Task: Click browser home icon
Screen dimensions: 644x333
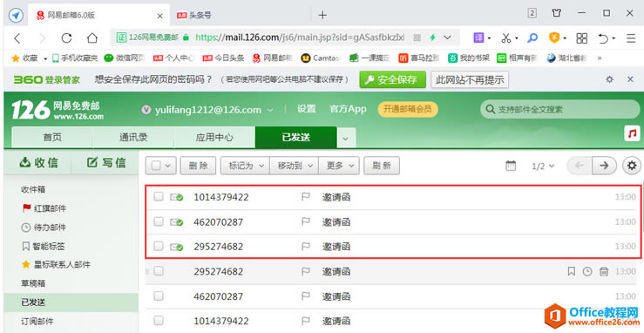Action: [x=92, y=38]
